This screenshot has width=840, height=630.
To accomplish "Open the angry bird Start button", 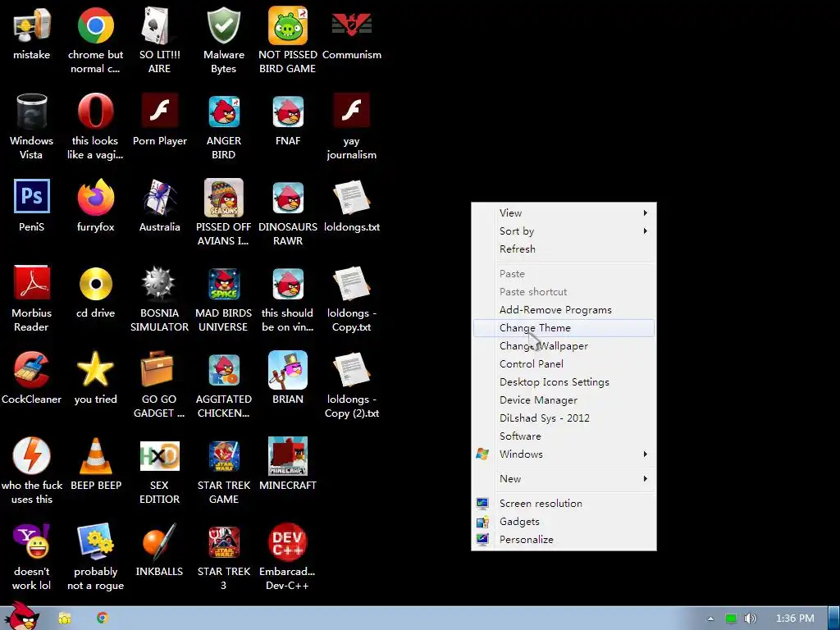I will tap(21, 615).
